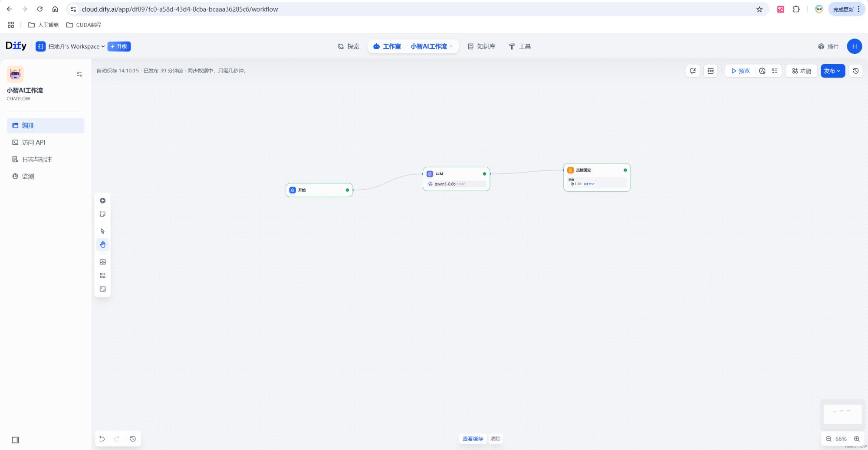The height and width of the screenshot is (450, 868).
Task: Organize nodes with the grid layout icon
Action: tap(103, 276)
